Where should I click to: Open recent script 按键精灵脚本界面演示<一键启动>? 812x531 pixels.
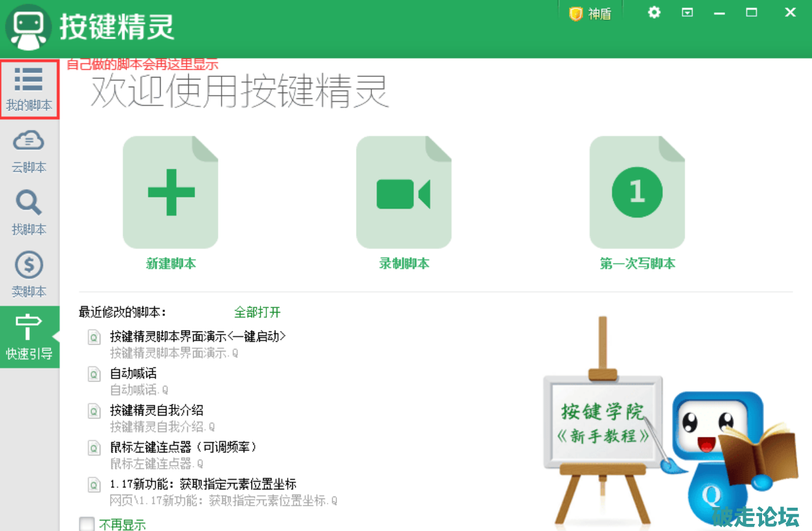tap(198, 337)
